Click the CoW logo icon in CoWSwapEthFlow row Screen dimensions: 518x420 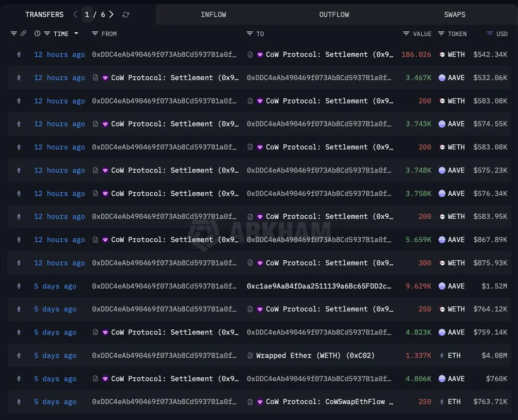click(x=260, y=402)
